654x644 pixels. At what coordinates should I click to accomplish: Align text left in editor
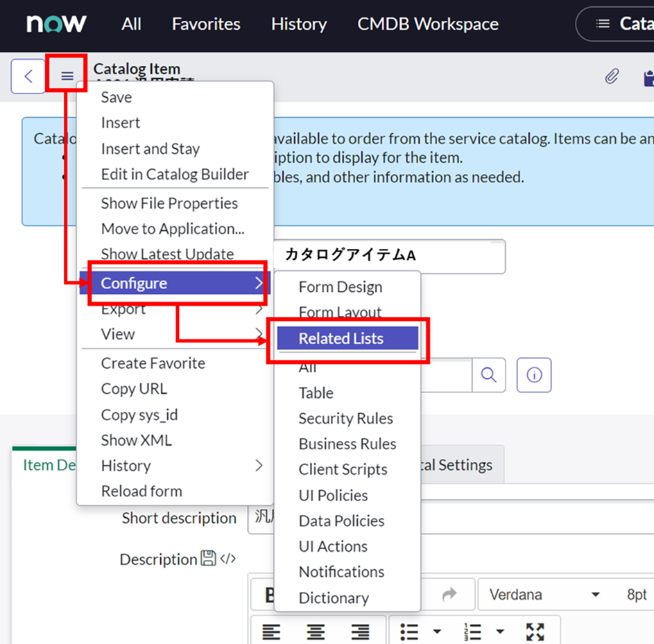click(x=271, y=632)
